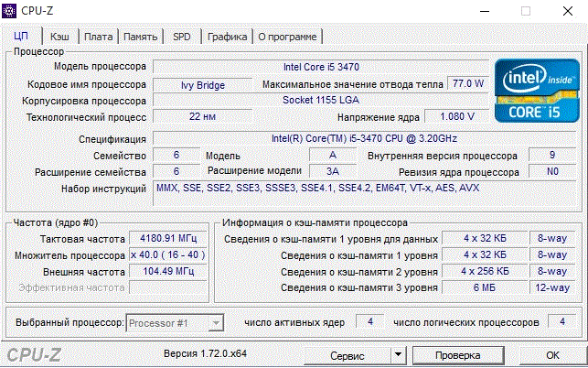This screenshot has width=588, height=368.
Task: Click the Проверка button
Action: point(457,355)
